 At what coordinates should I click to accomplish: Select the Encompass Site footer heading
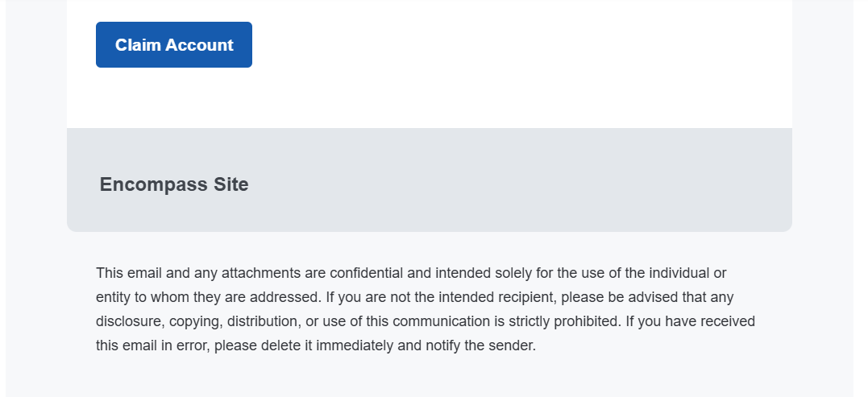(x=174, y=184)
